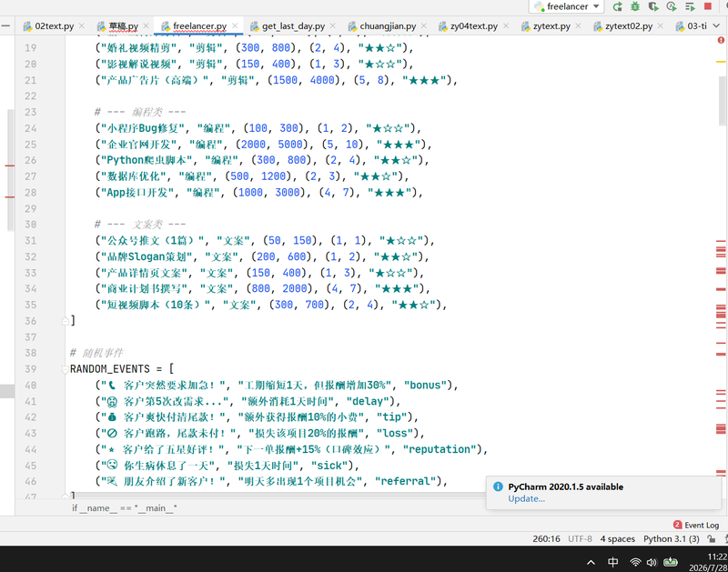Screen dimensions: 728x572
Task: Close the 草稿.py tab
Action: 146,26
